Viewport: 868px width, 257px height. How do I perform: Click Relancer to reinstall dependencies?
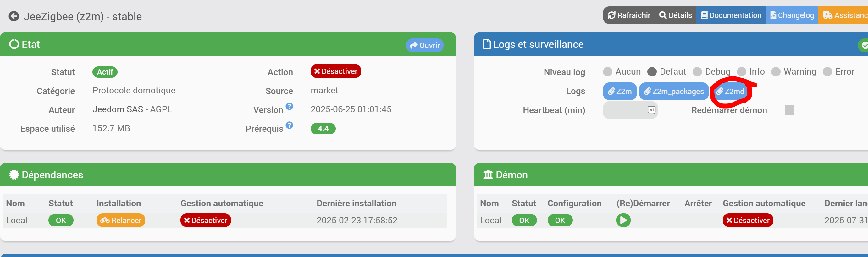pyautogui.click(x=121, y=220)
